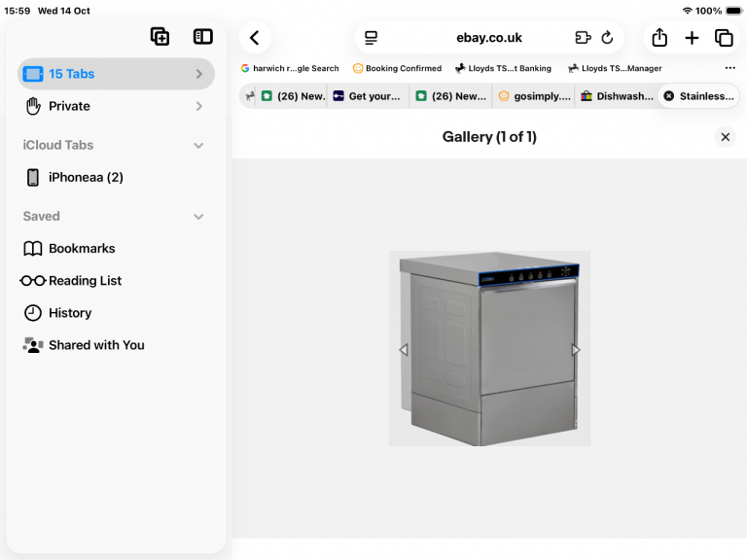Add a new tab with plus icon
The image size is (747, 560).
tap(692, 38)
